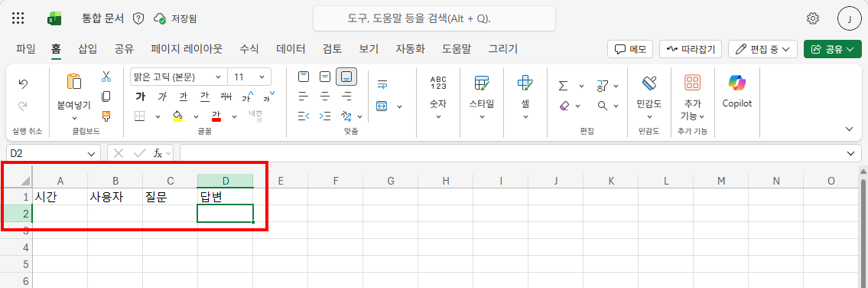The image size is (868, 288).
Task: Click the Redo arrow icon
Action: pyautogui.click(x=23, y=106)
